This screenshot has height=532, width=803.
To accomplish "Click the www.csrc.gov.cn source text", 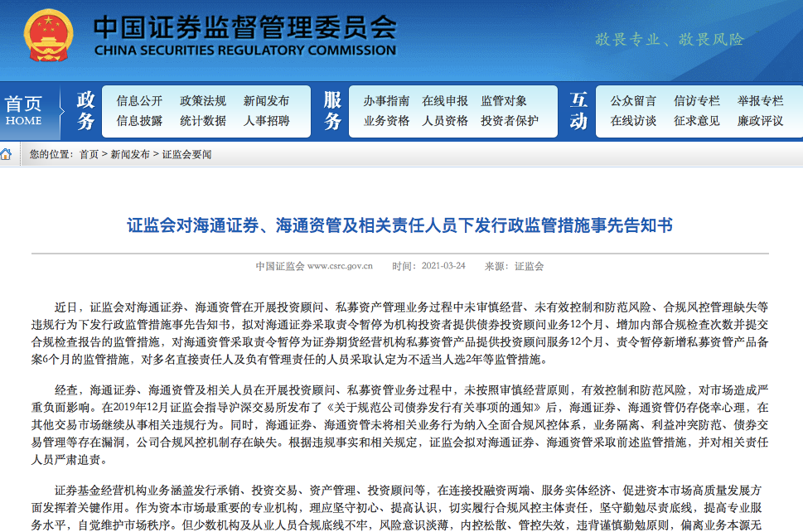I will 340,266.
